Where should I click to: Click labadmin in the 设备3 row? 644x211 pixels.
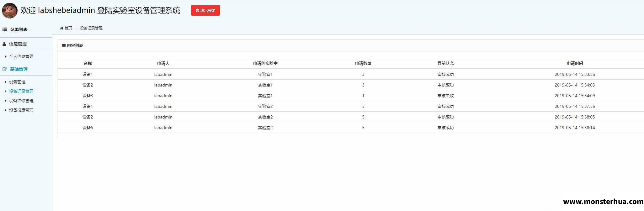point(163,96)
